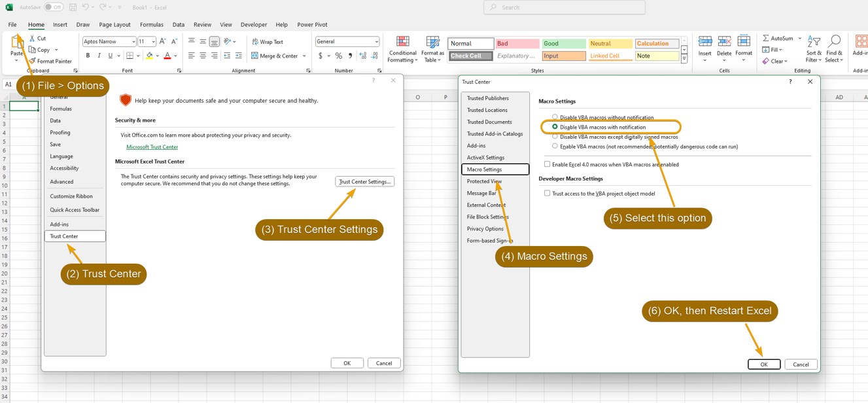Click the Wrap Text icon
The width and height of the screenshot is (868, 403).
click(268, 41)
